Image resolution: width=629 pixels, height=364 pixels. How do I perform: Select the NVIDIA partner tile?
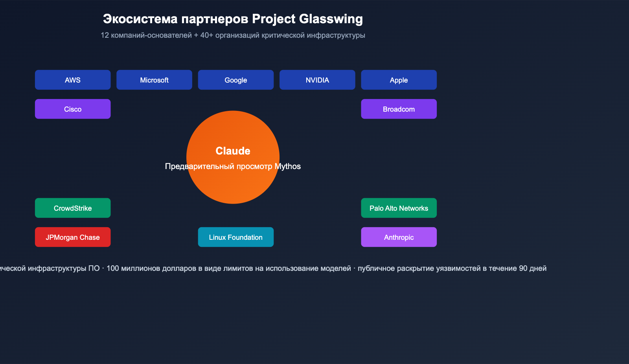(x=317, y=79)
